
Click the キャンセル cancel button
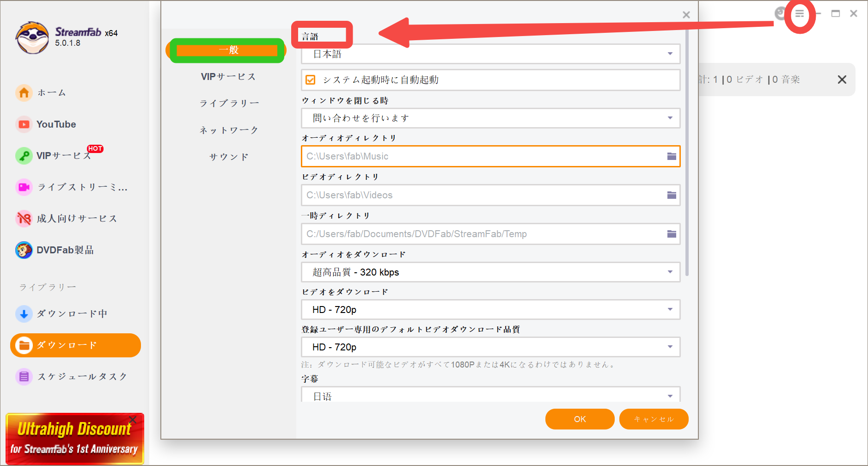(x=654, y=419)
